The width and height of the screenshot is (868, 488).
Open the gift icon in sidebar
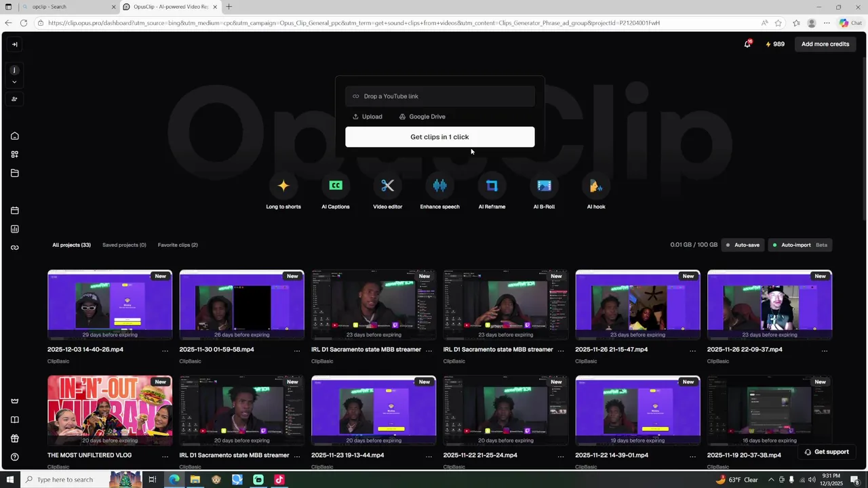14,439
